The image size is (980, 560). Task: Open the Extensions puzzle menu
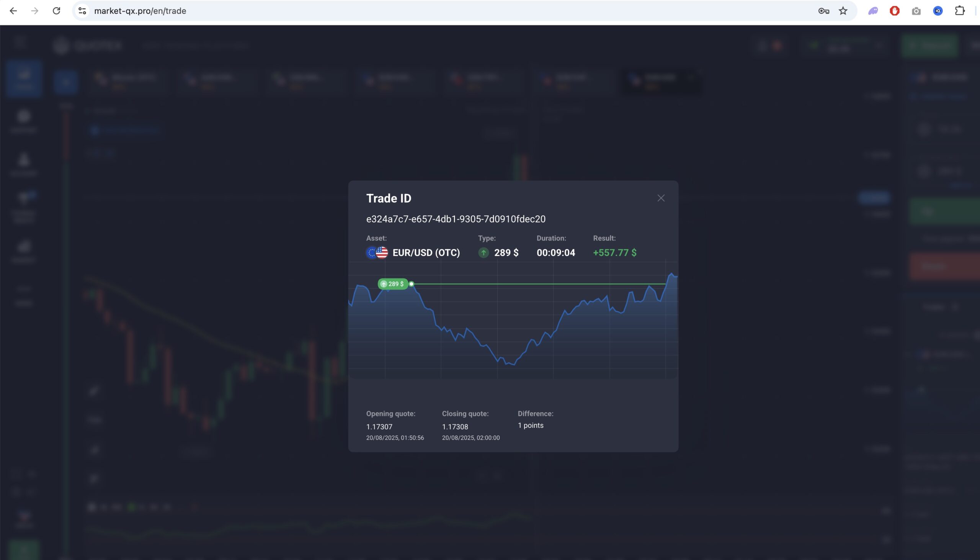point(960,11)
